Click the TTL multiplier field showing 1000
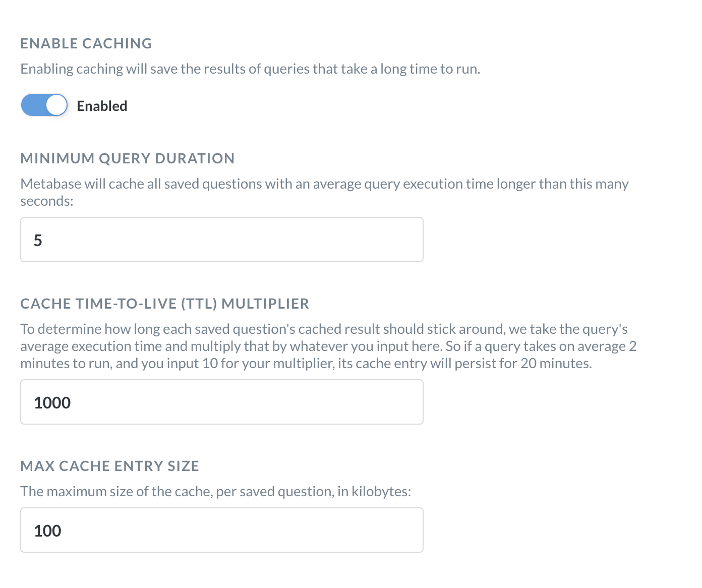This screenshot has width=702, height=588. 221,401
